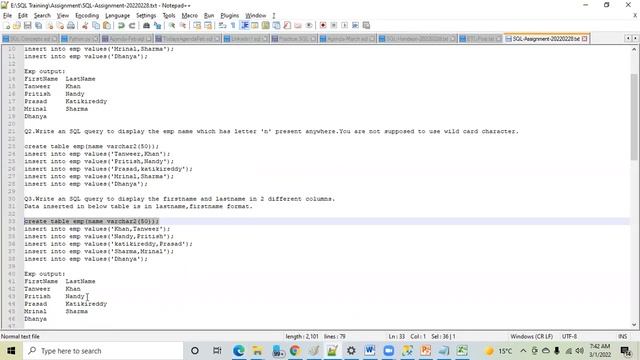Image resolution: width=640 pixels, height=360 pixels.
Task: Open the Plugins menu
Action: pyautogui.click(x=229, y=16)
